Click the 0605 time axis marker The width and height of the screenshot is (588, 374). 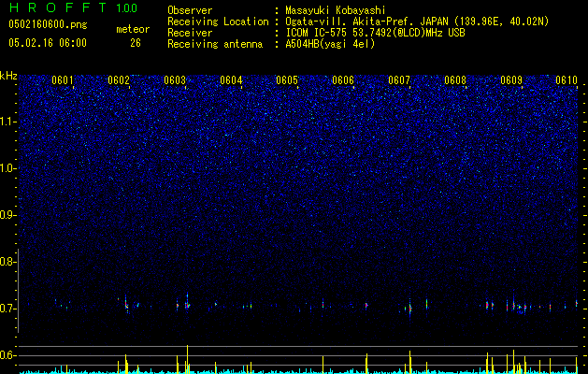[287, 80]
